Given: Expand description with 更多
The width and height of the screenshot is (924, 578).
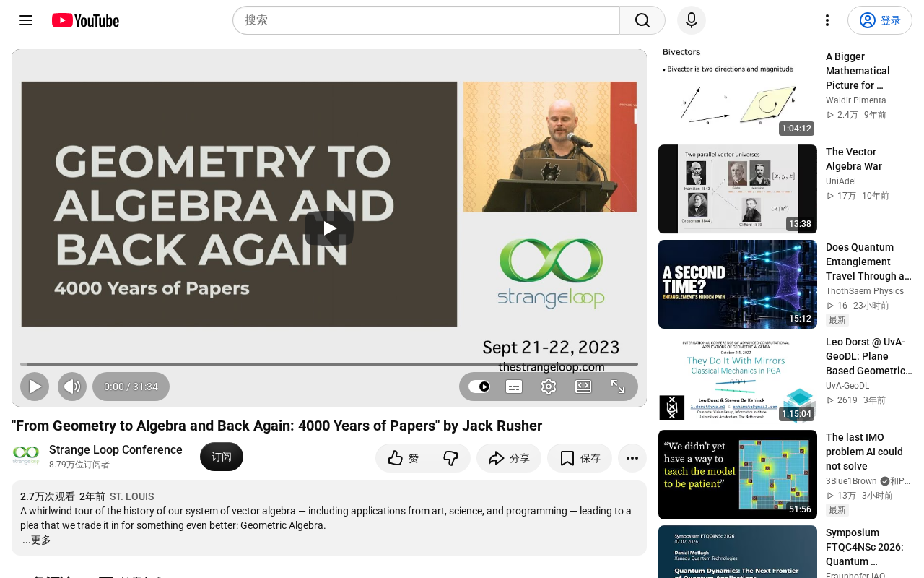Looking at the screenshot, I should tap(37, 540).
